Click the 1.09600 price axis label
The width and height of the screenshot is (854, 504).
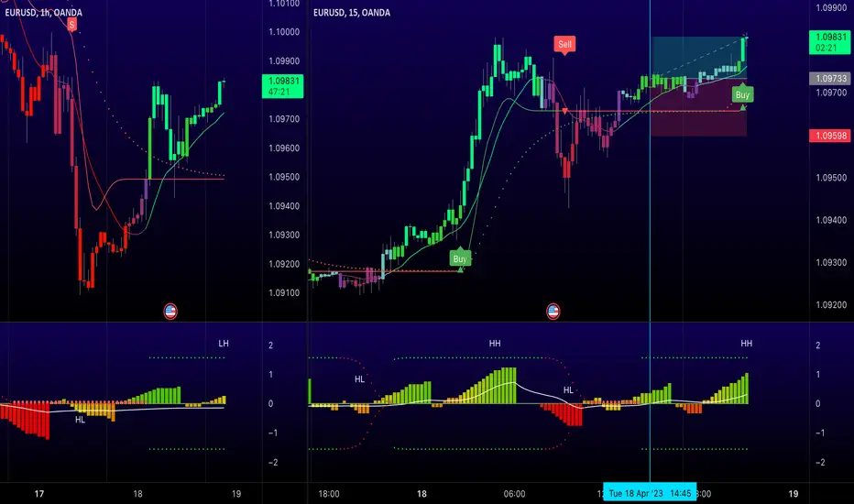[284, 148]
